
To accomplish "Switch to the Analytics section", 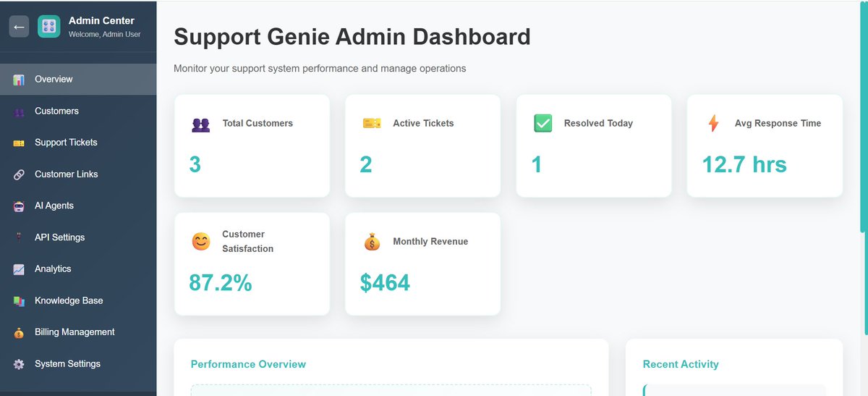I will pos(78,269).
